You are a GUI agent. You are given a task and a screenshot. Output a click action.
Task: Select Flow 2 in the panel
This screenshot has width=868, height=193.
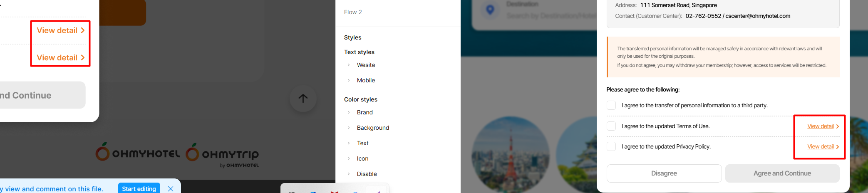(353, 12)
